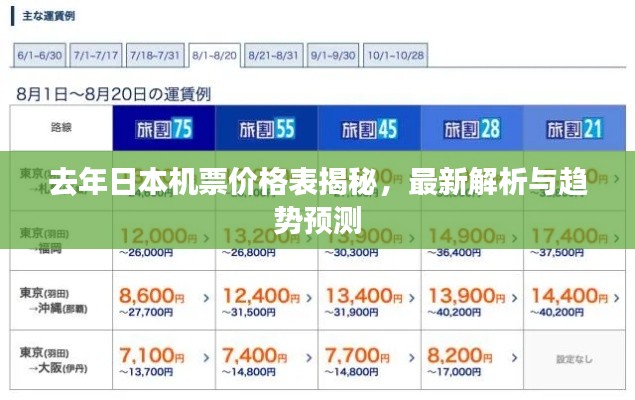Open the 8,200円 Osaka fare

[460, 356]
